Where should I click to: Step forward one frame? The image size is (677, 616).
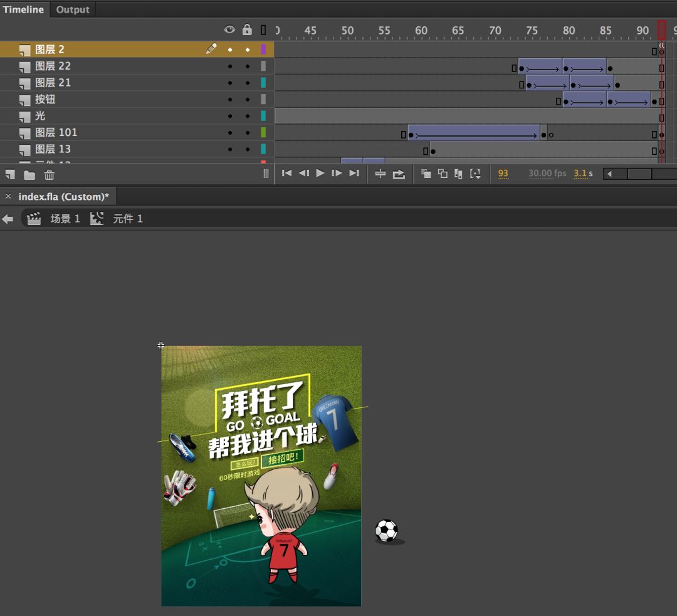[337, 173]
